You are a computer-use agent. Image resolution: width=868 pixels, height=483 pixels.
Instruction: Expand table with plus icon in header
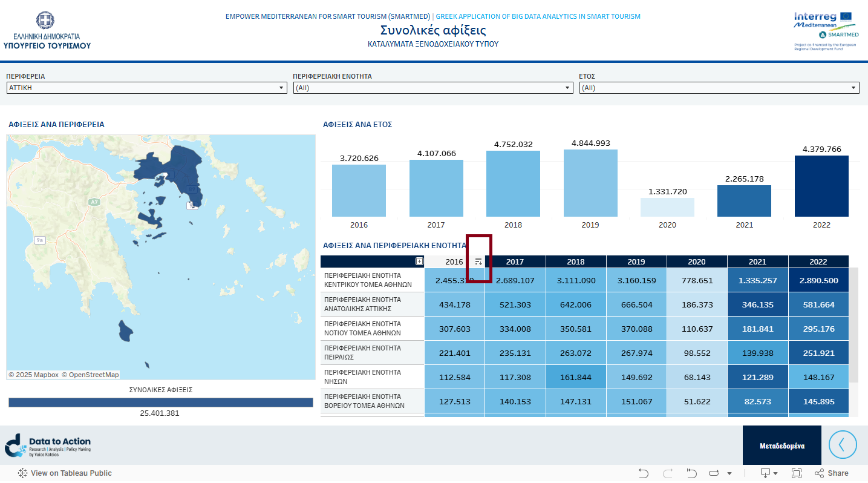pos(419,261)
